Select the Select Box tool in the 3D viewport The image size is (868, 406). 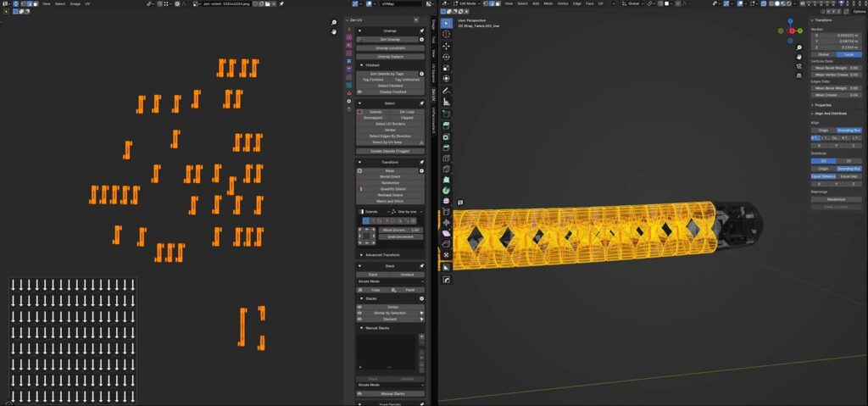point(446,23)
